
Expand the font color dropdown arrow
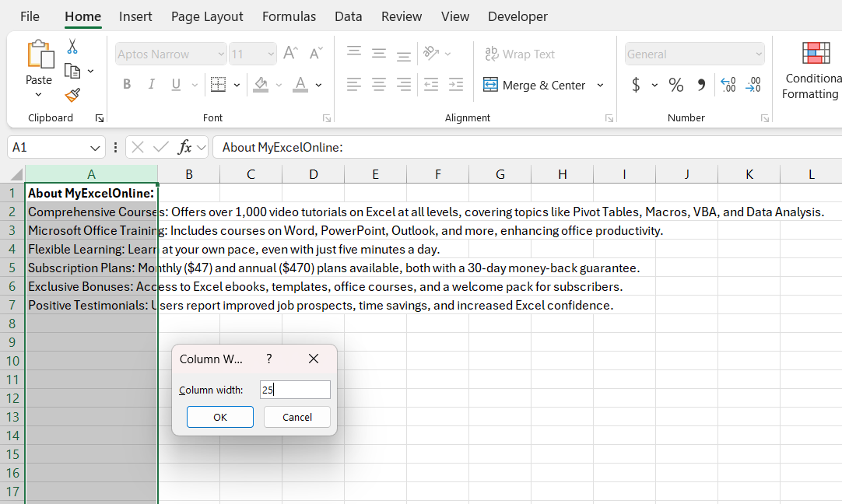coord(318,85)
